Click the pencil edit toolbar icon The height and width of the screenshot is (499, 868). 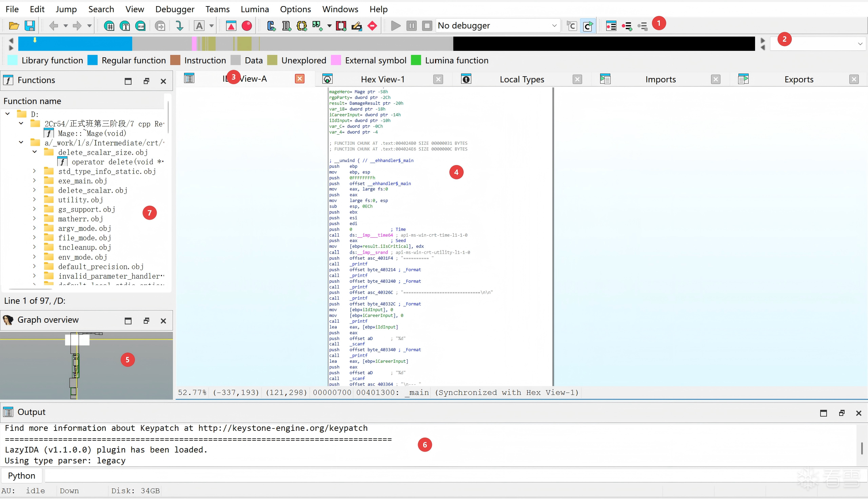pos(356,26)
